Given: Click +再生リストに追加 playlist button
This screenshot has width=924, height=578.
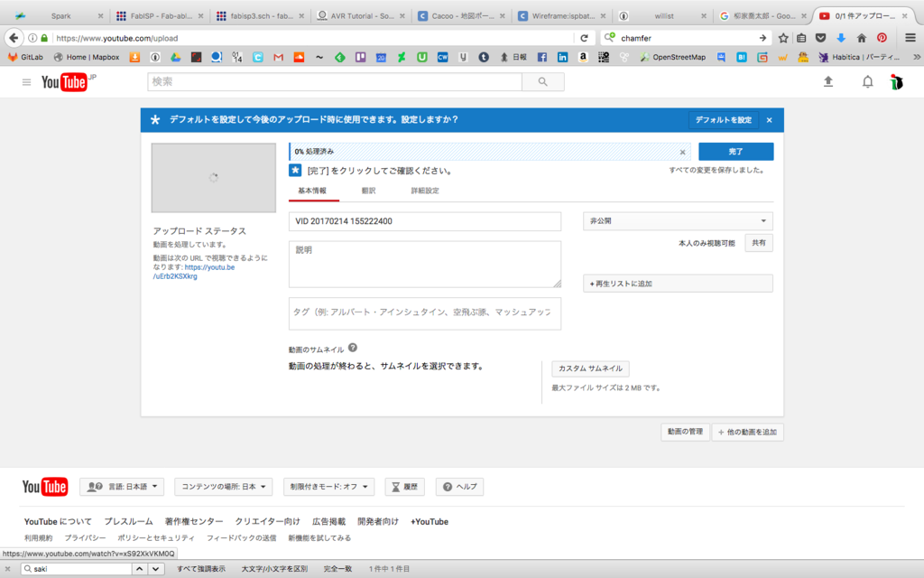Looking at the screenshot, I should [x=678, y=284].
